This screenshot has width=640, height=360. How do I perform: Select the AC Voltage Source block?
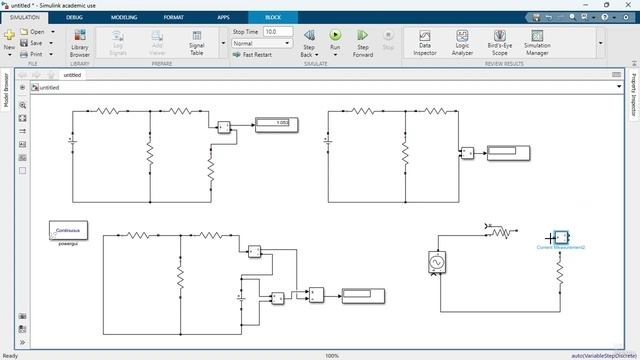pos(437,262)
